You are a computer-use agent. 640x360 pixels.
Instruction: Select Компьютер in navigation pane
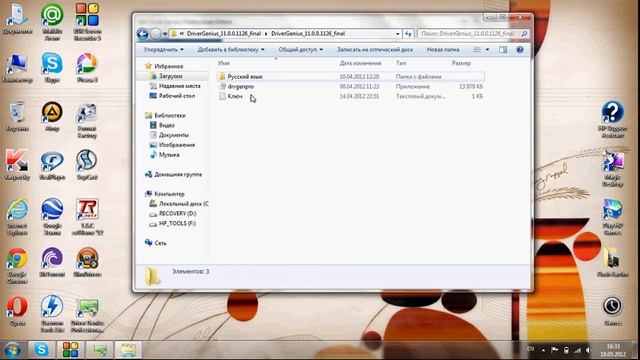coord(169,194)
